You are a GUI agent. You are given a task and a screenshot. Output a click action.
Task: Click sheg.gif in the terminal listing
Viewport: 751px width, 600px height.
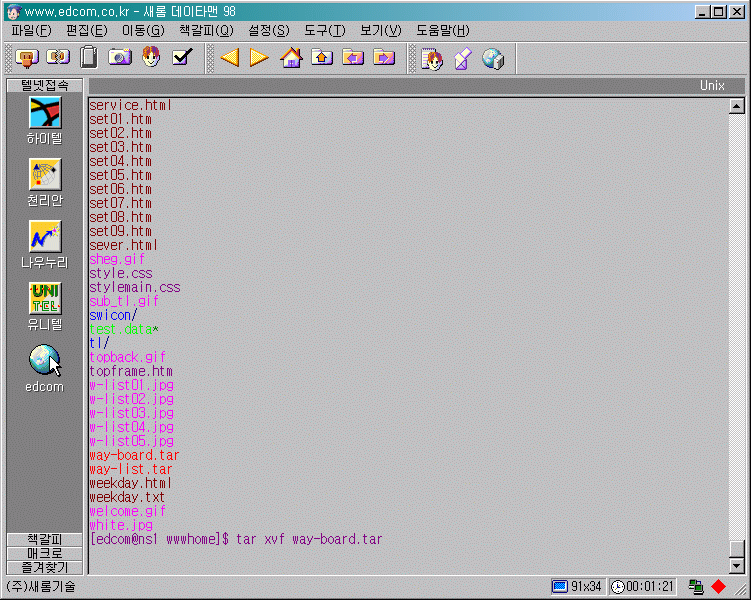tap(116, 259)
